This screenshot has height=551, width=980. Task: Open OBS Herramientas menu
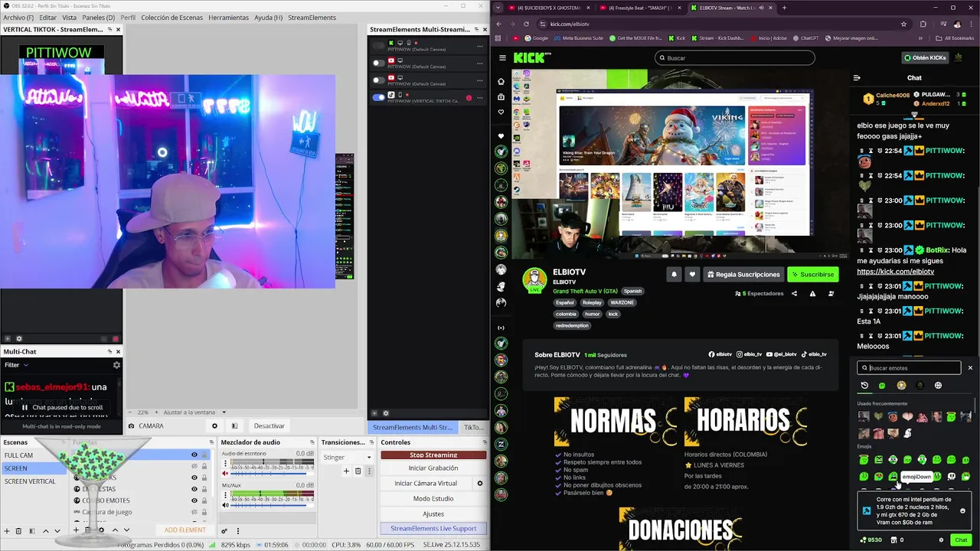(228, 18)
